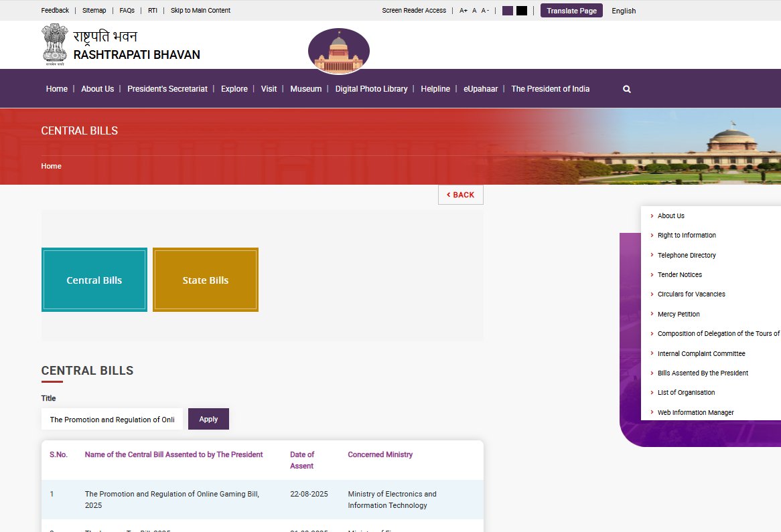Image resolution: width=781 pixels, height=532 pixels.
Task: Open Tender Notices sidebar link
Action: (680, 274)
